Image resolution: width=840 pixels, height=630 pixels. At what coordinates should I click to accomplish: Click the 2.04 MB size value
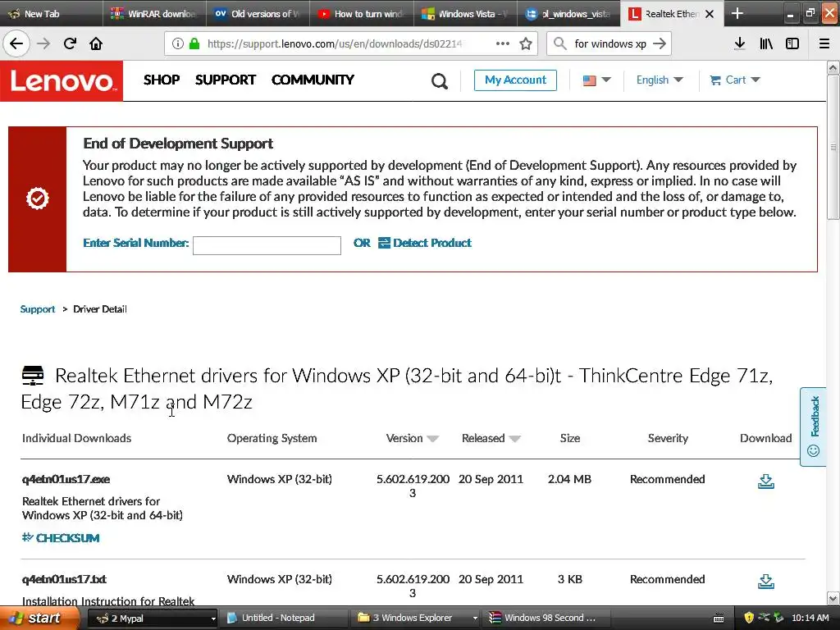pyautogui.click(x=569, y=479)
